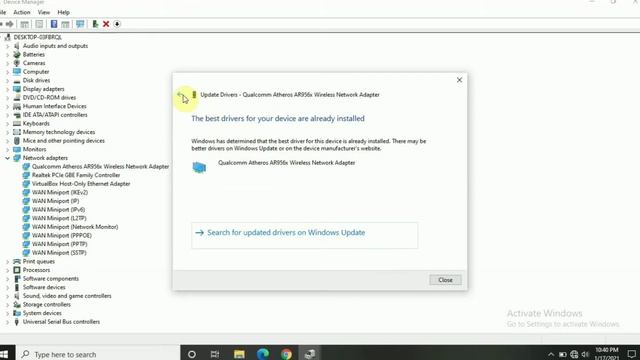Select Memory technology devices category
The width and height of the screenshot is (640, 360).
[59, 132]
